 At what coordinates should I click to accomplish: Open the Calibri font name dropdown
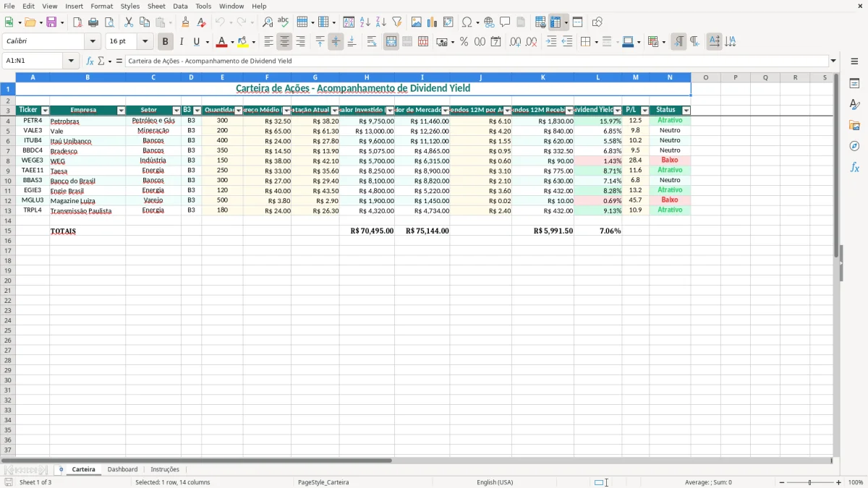(x=93, y=42)
